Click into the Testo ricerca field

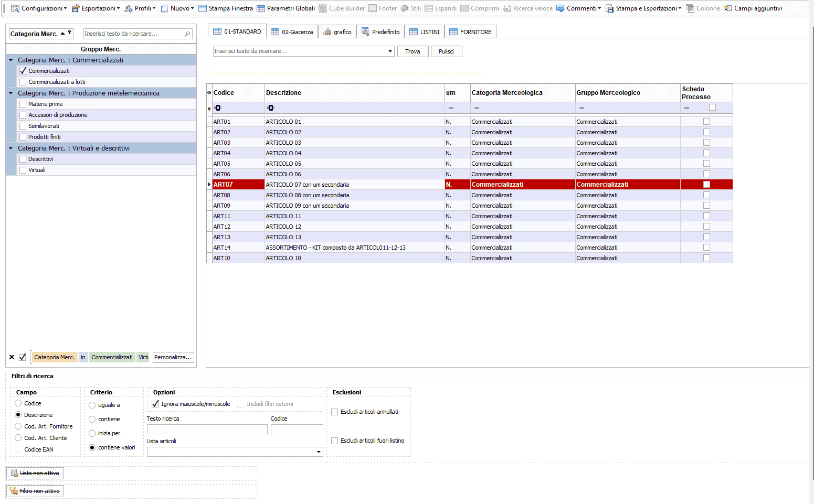[207, 429]
